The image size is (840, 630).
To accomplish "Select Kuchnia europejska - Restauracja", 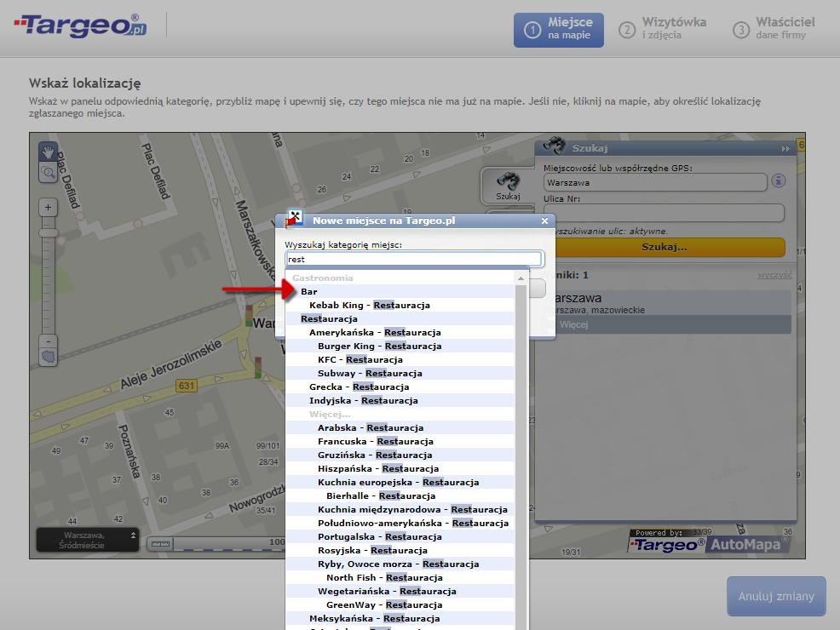I will tap(400, 483).
